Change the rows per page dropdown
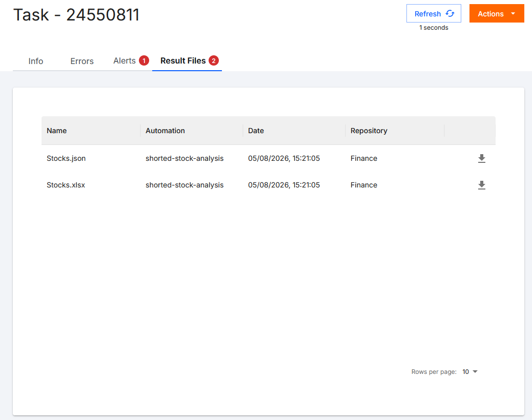This screenshot has height=420, width=532. 470,372
